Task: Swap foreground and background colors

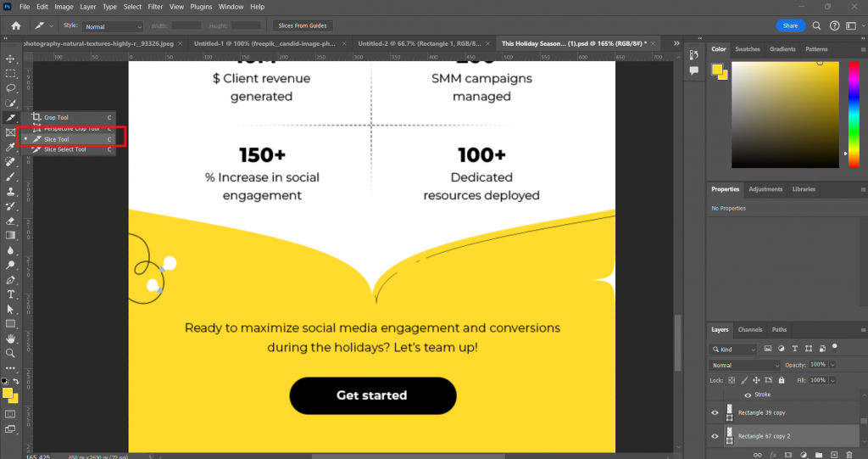Action: pyautogui.click(x=16, y=382)
